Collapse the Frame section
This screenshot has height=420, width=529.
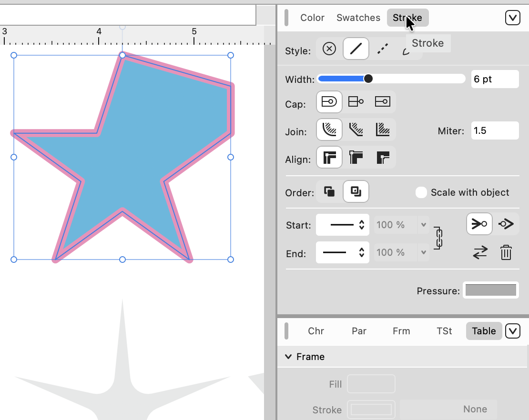tap(288, 357)
